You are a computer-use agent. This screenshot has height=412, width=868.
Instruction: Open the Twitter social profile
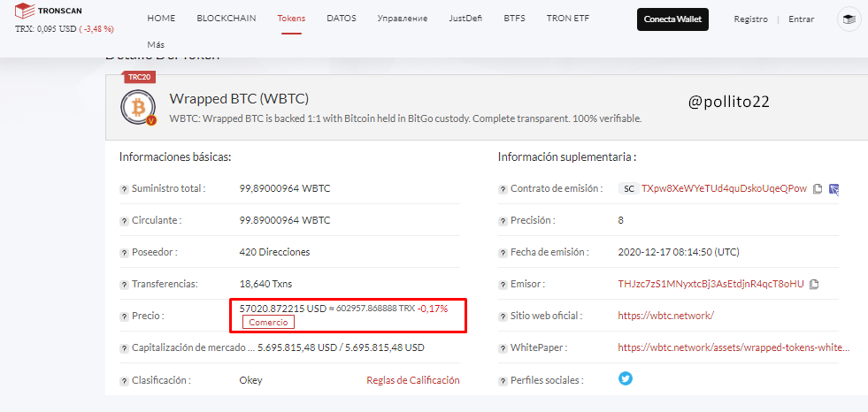coord(625,378)
